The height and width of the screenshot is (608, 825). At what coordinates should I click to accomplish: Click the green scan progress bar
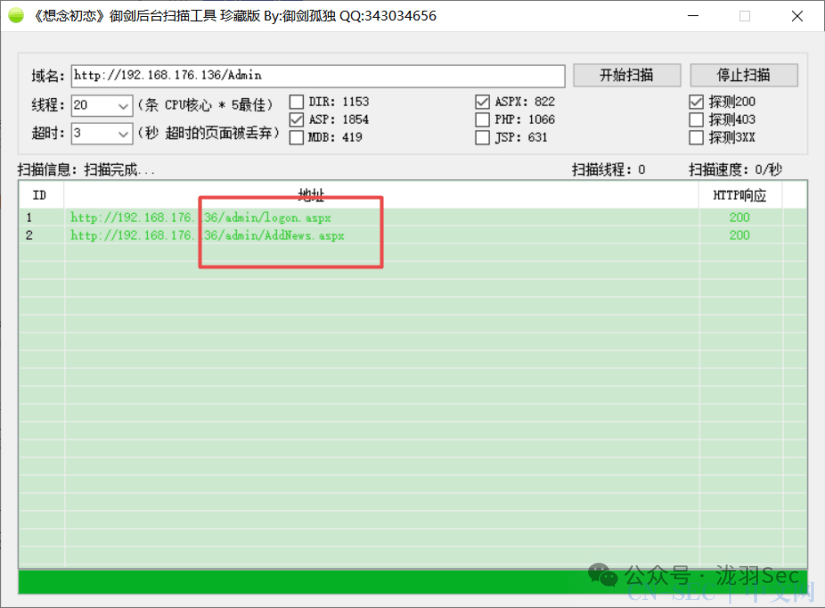[x=412, y=582]
